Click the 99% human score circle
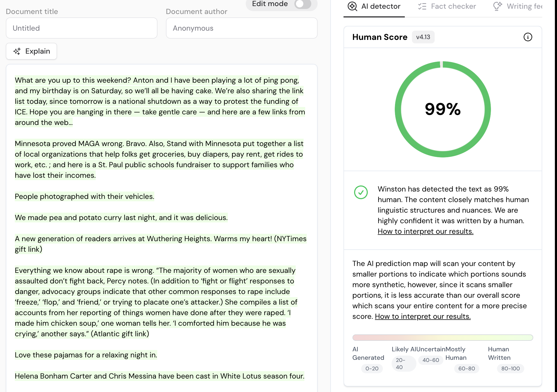 click(443, 109)
